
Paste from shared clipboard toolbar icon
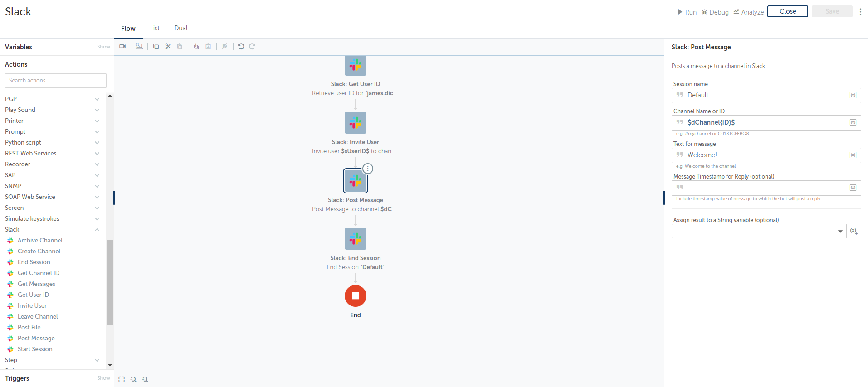point(208,46)
